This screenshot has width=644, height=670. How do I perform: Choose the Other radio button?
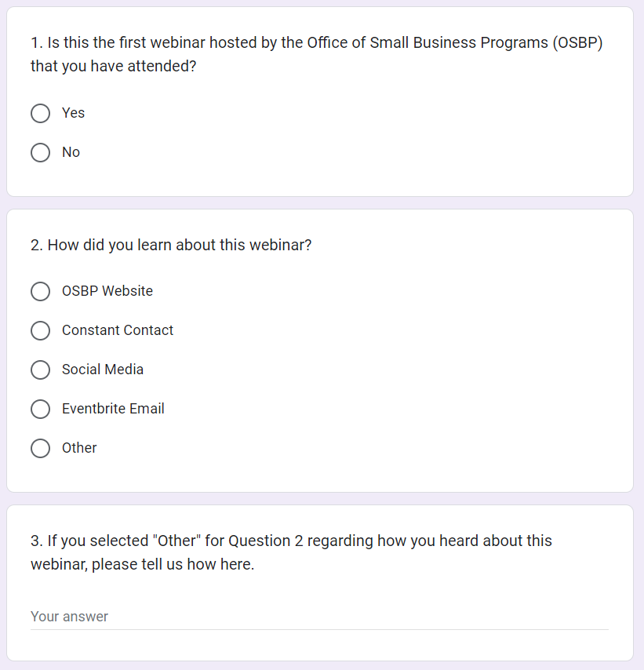(41, 449)
